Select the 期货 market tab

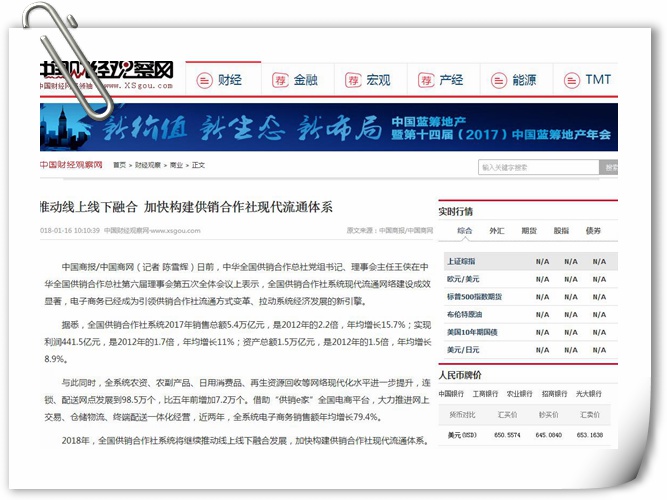tap(529, 231)
